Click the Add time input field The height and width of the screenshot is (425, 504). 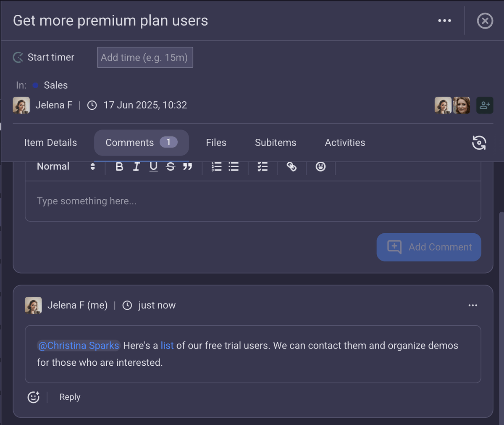coord(145,57)
